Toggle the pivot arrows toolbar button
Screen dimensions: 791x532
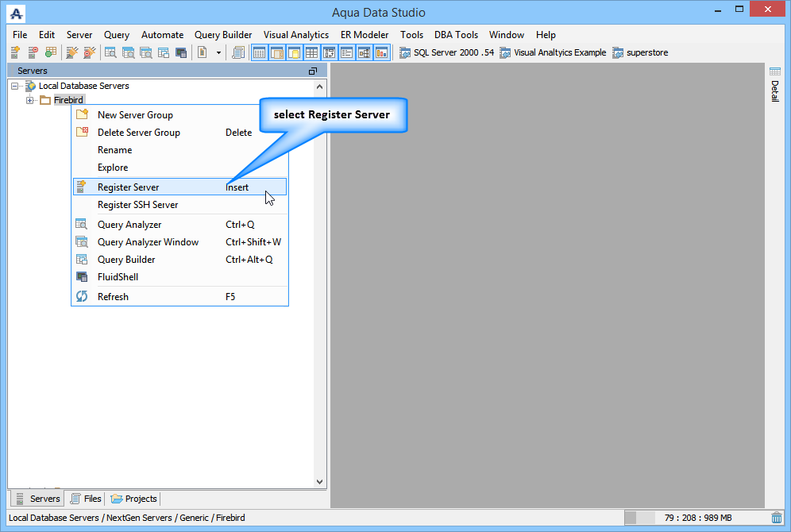pyautogui.click(x=330, y=52)
